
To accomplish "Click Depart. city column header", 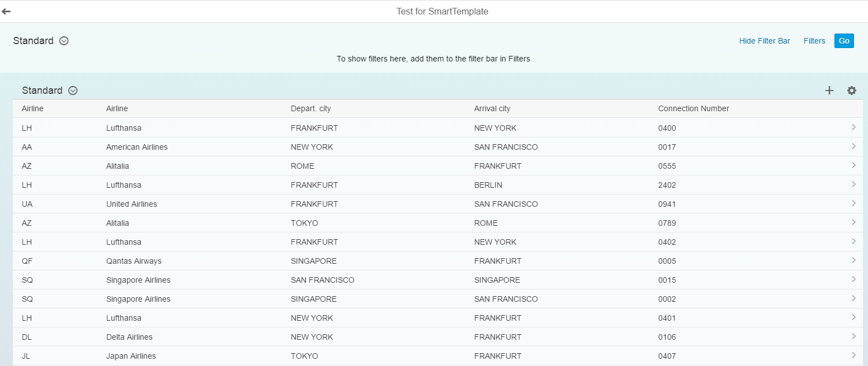I will click(x=310, y=108).
